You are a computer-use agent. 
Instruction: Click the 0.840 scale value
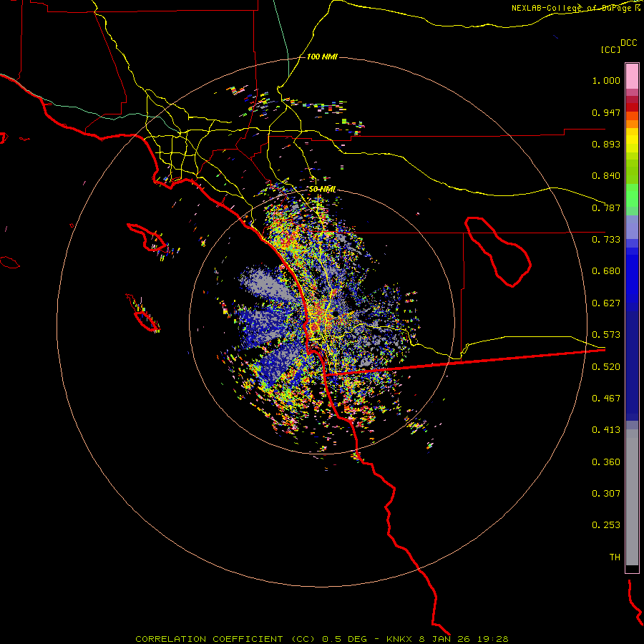click(606, 176)
